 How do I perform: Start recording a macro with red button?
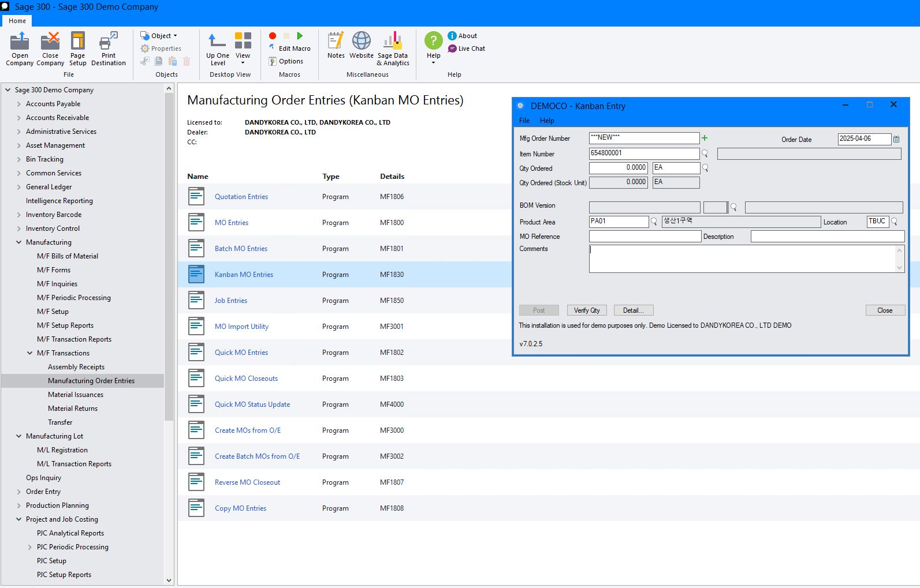pyautogui.click(x=273, y=36)
